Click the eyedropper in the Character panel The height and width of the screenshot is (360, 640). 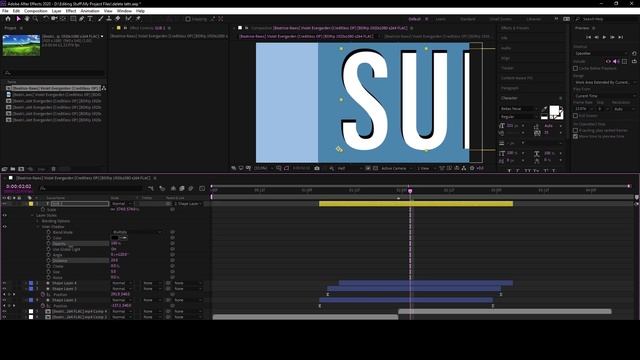[x=544, y=109]
